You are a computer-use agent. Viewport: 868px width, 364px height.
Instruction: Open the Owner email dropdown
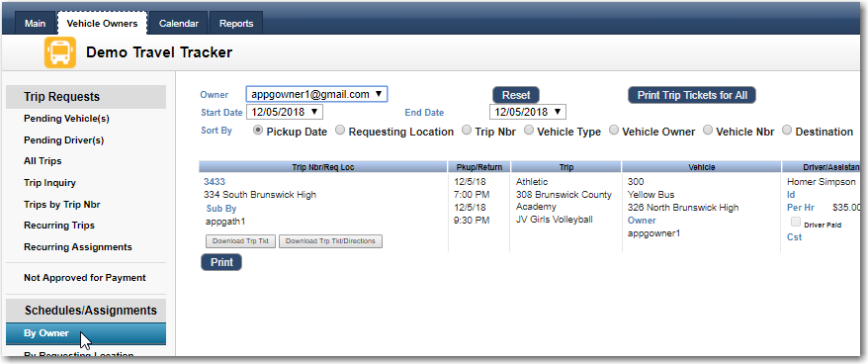(316, 94)
